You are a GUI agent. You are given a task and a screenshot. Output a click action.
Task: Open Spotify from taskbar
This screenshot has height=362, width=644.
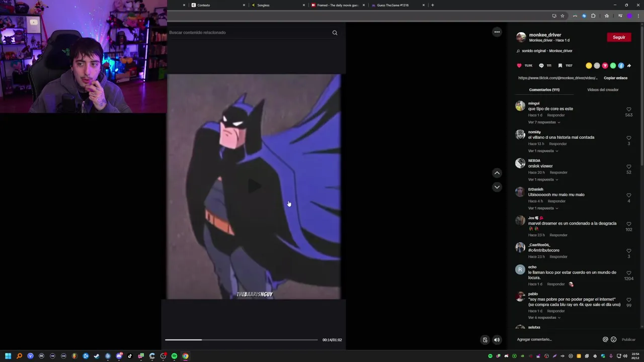tap(174, 356)
